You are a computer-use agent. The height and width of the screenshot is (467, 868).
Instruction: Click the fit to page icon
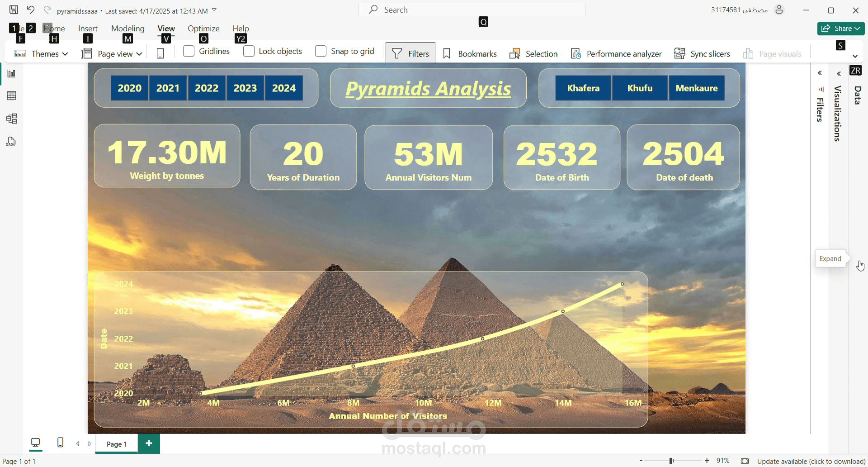pos(745,461)
